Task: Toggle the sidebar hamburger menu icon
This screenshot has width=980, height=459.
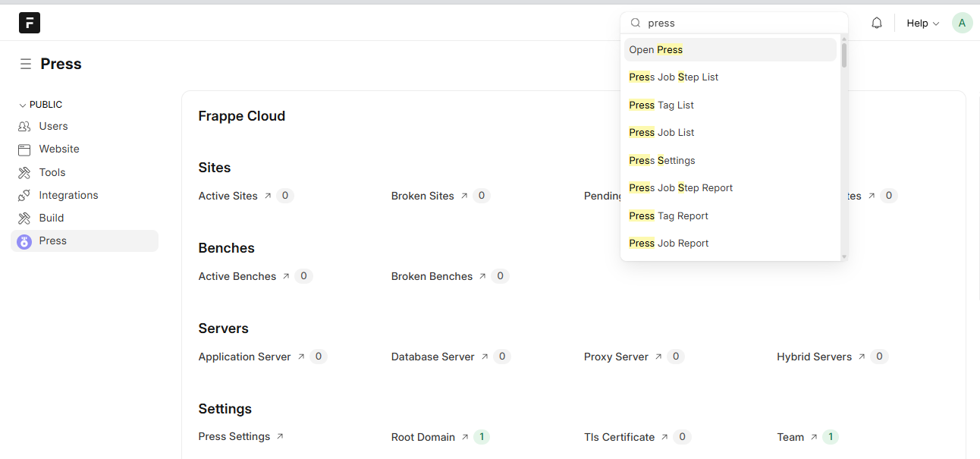Action: pos(26,64)
